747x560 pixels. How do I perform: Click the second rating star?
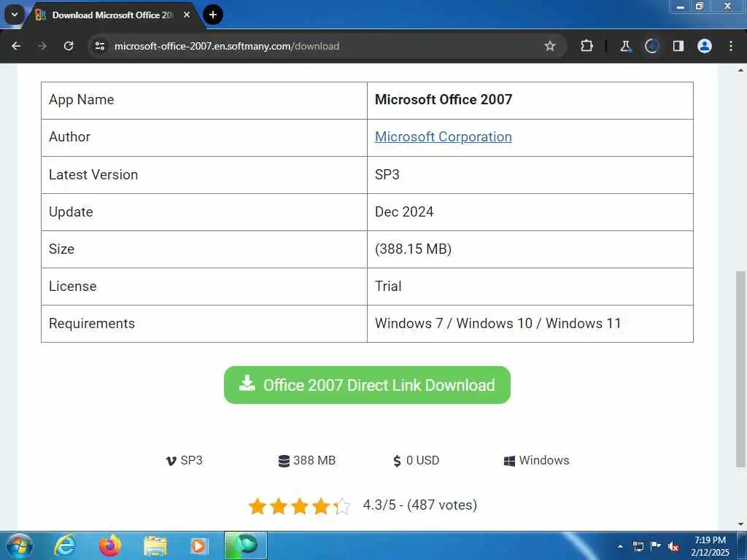(x=279, y=506)
